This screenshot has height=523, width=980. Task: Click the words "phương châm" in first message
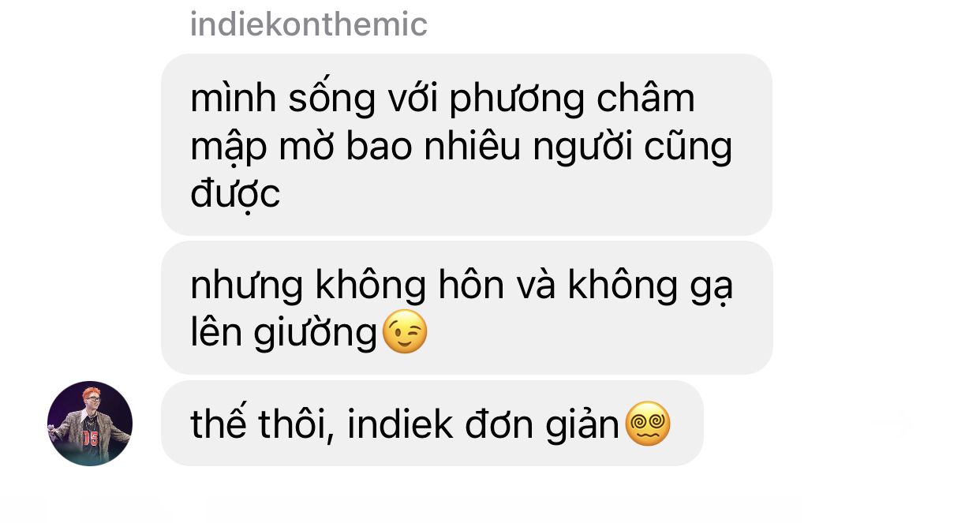pos(573,99)
